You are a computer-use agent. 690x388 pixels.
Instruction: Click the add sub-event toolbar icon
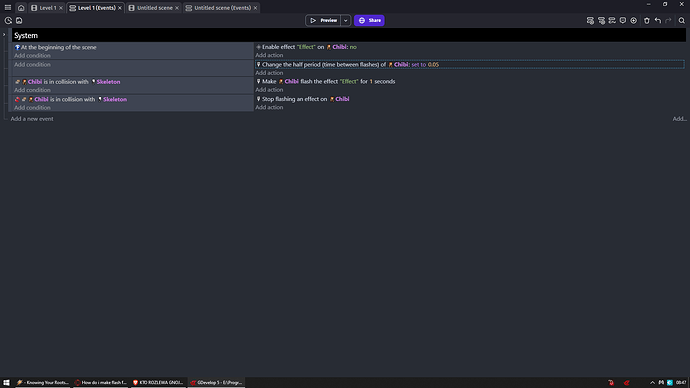coord(601,20)
